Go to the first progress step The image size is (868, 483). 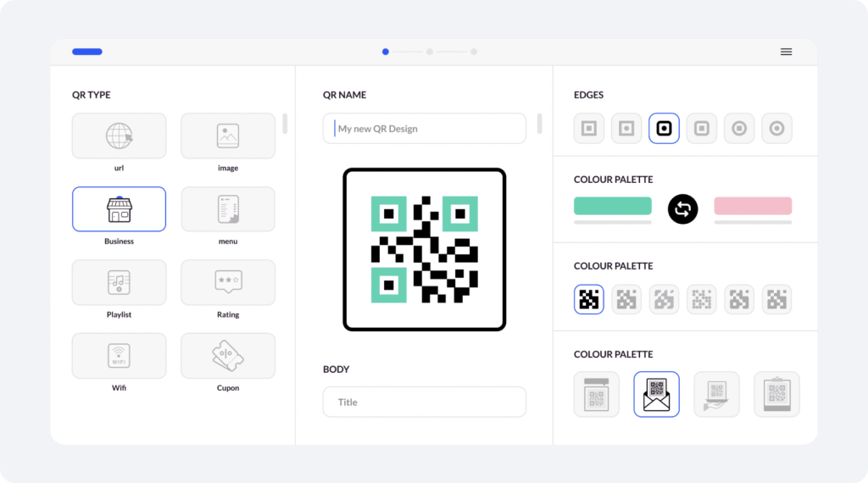(x=386, y=52)
